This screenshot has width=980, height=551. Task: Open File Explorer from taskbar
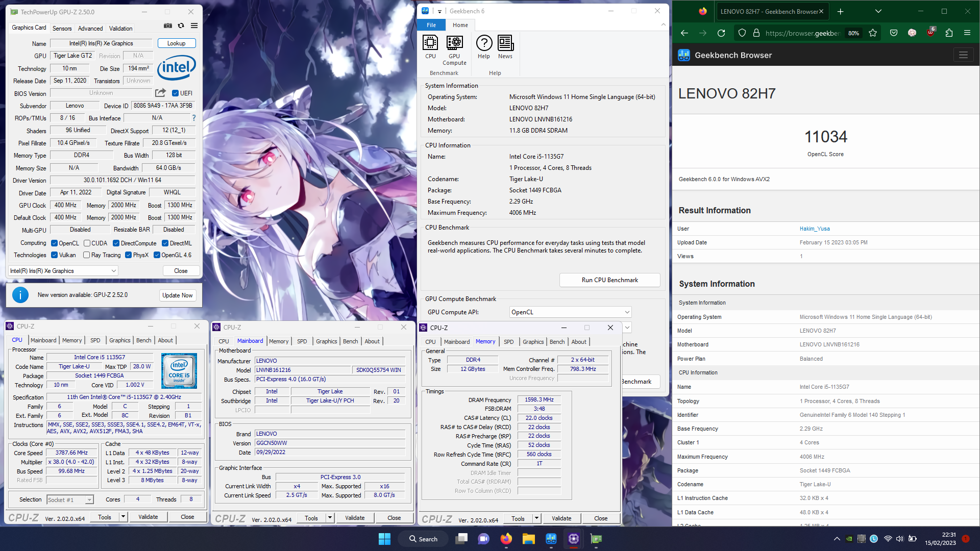pos(528,539)
